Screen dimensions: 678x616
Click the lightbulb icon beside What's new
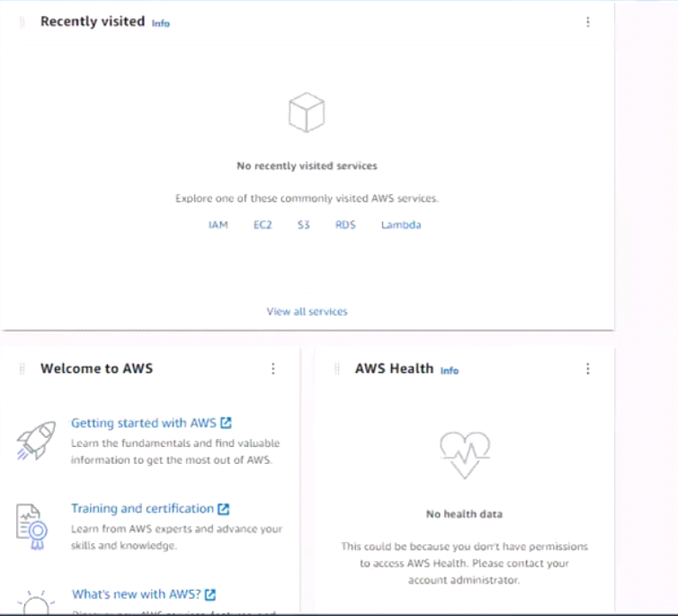click(35, 601)
